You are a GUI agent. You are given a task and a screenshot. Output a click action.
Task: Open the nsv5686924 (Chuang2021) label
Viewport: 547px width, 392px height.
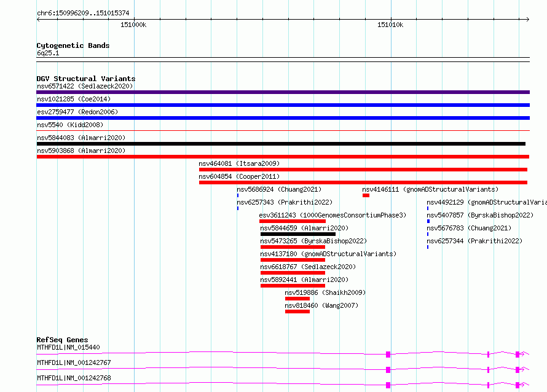click(x=279, y=189)
